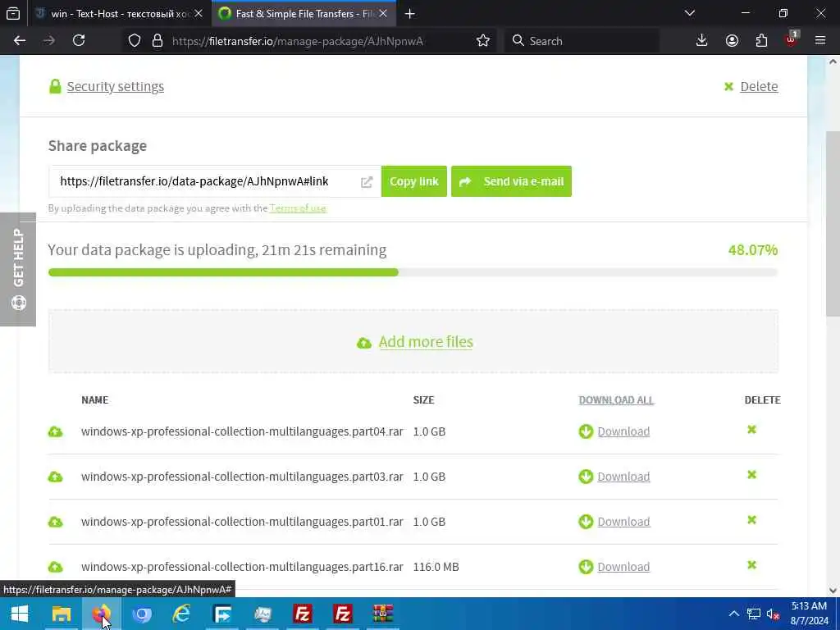Click the cloud upload icon for part16.rar

click(x=55, y=567)
